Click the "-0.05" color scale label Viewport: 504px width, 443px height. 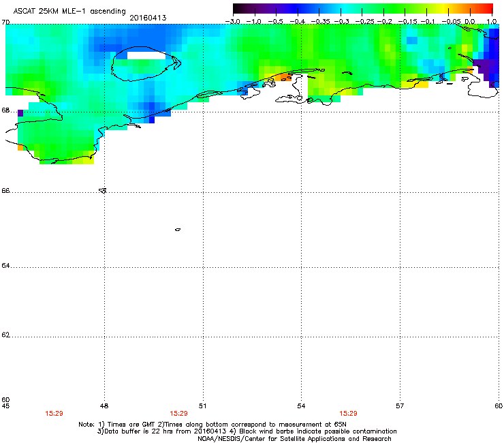click(451, 22)
